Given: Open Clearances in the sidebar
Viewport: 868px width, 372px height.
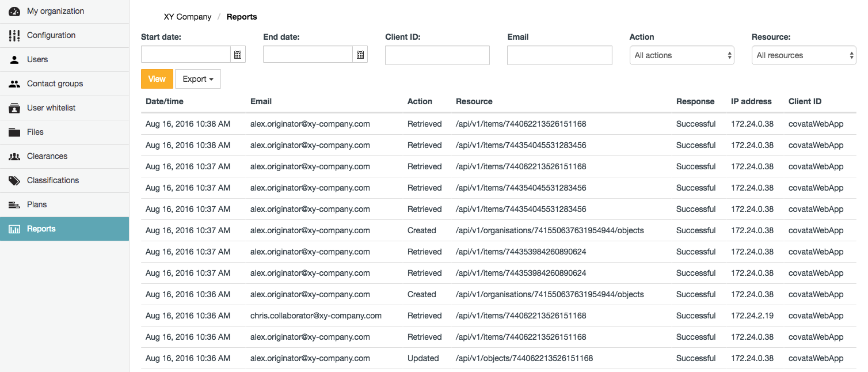Looking at the screenshot, I should 47,157.
